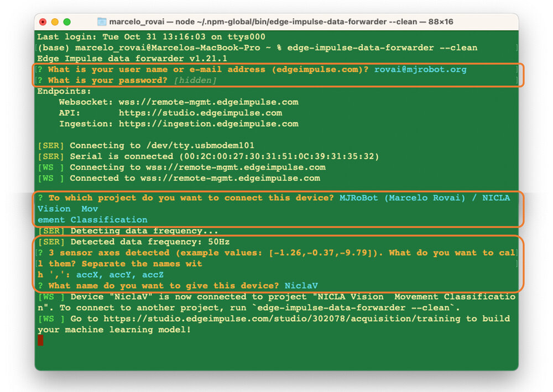
Task: Click the hidden password placeholder
Action: [195, 81]
